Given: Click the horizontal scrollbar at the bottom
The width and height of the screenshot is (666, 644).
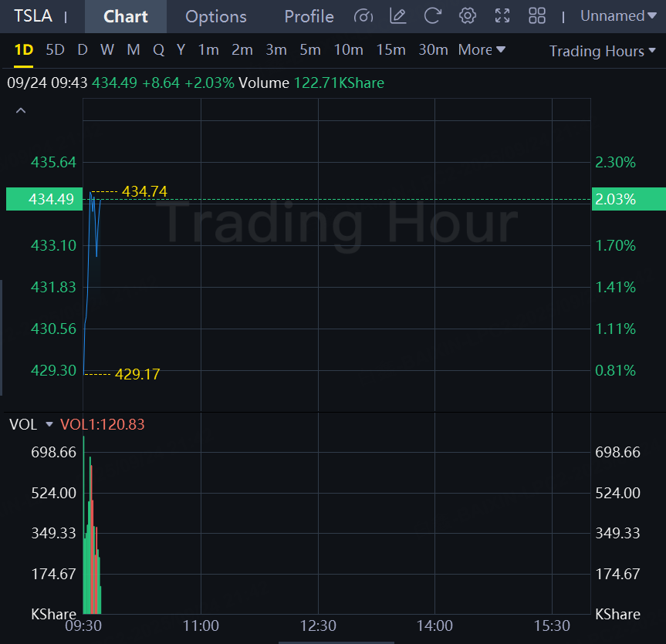Looking at the screenshot, I should tap(336, 642).
